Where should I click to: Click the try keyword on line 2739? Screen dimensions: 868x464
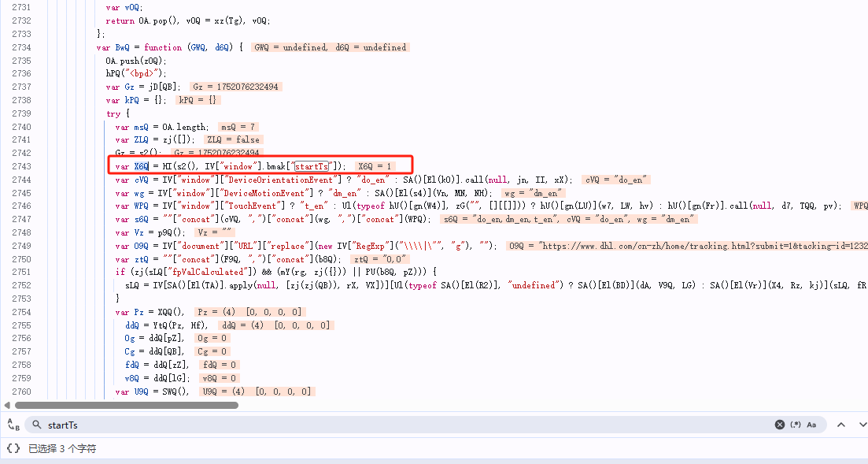tap(113, 113)
